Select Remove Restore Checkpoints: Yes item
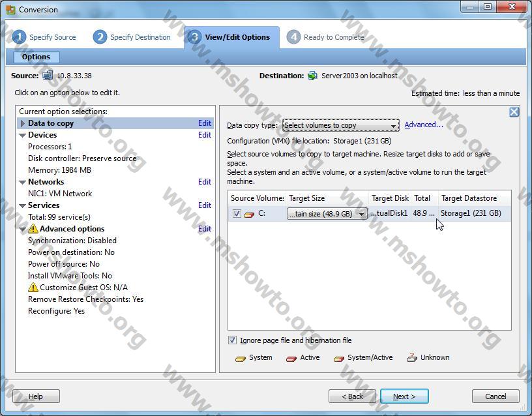532x416 pixels. click(x=86, y=299)
